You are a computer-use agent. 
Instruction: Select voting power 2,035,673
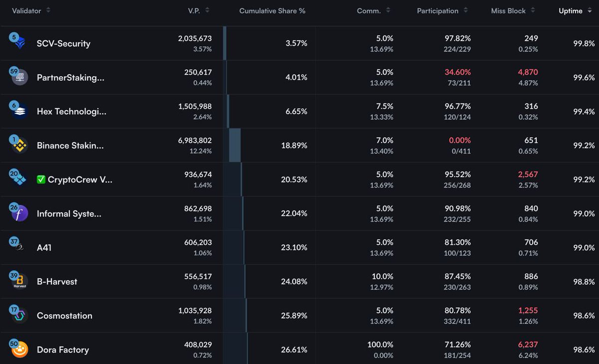click(x=195, y=38)
